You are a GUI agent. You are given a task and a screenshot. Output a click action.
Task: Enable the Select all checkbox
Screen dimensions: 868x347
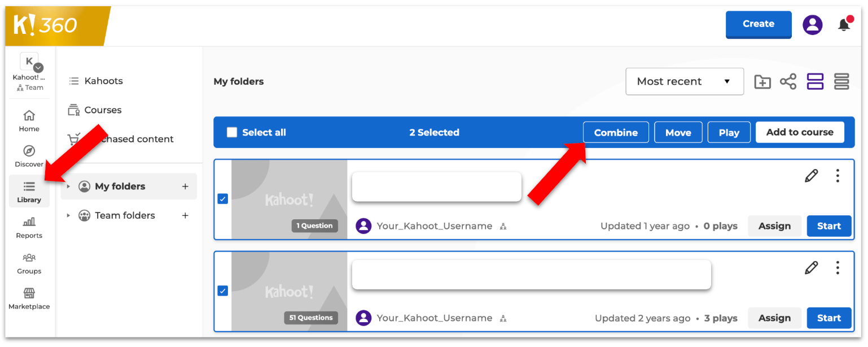point(231,132)
